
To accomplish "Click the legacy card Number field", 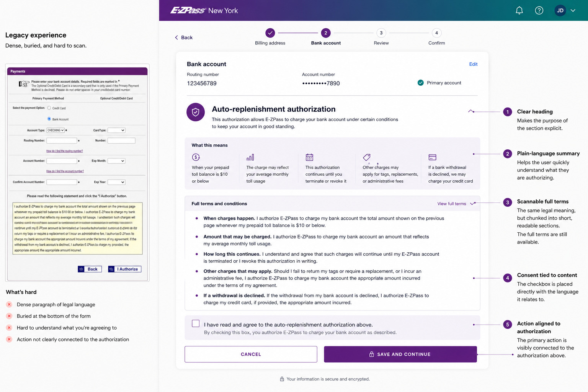I will tap(121, 140).
